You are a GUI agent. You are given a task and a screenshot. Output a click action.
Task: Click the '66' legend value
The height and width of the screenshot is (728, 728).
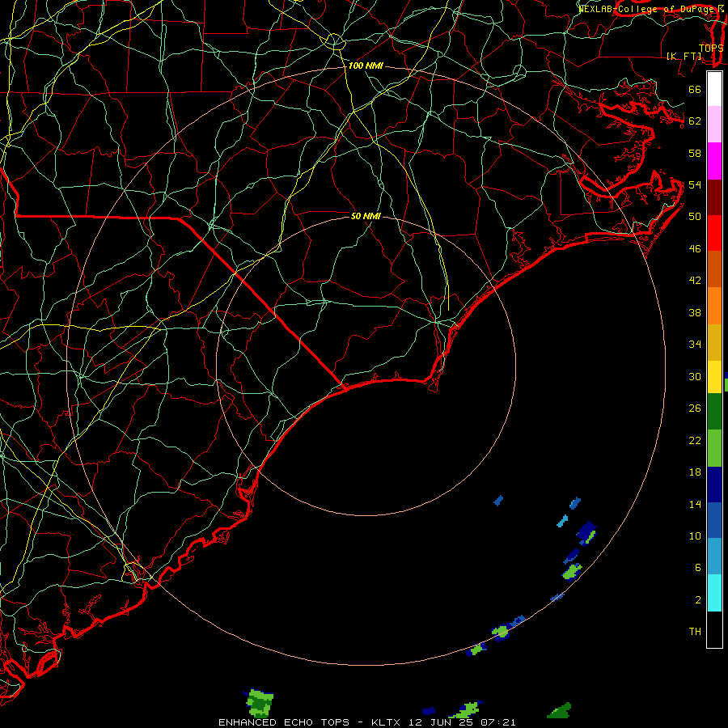695,89
